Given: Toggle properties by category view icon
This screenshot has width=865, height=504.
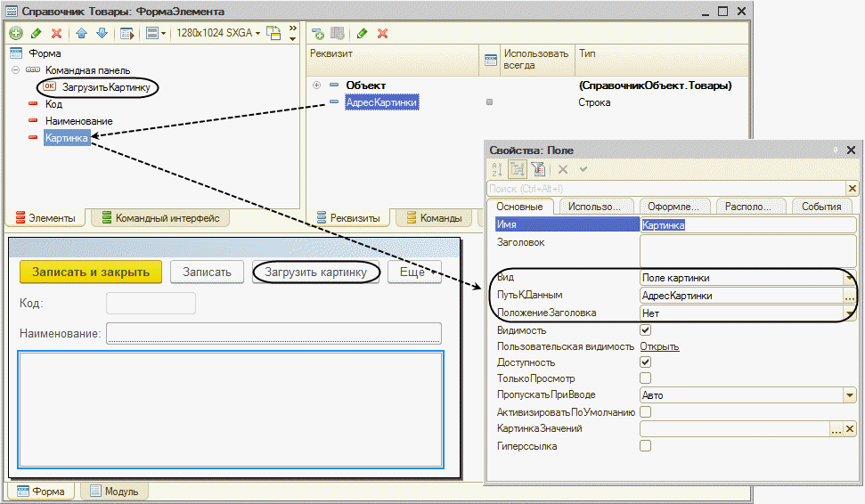Looking at the screenshot, I should [517, 169].
